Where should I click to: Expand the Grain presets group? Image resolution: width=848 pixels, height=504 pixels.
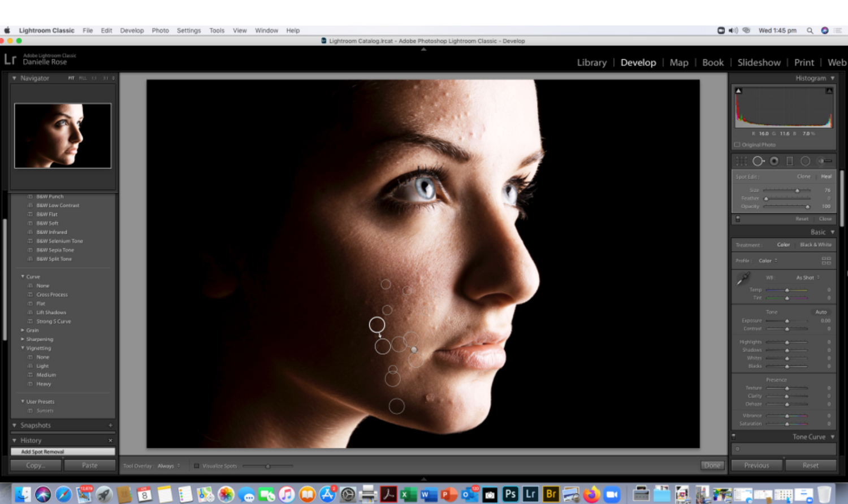tap(23, 330)
